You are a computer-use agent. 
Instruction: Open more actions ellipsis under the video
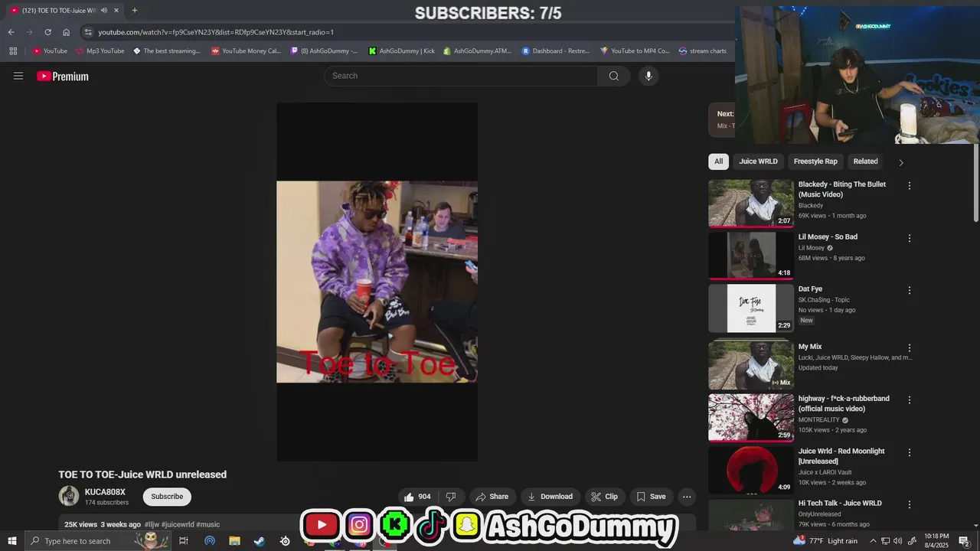point(687,497)
